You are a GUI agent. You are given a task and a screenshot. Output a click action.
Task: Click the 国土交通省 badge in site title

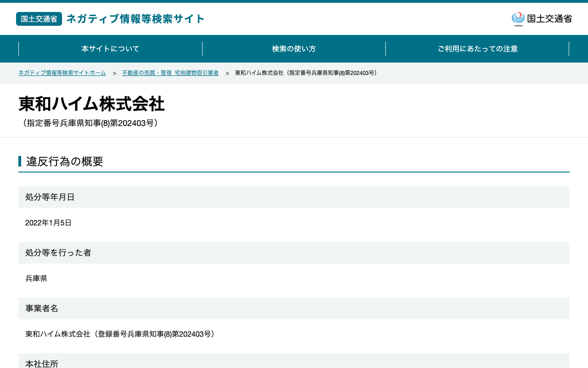pos(39,19)
